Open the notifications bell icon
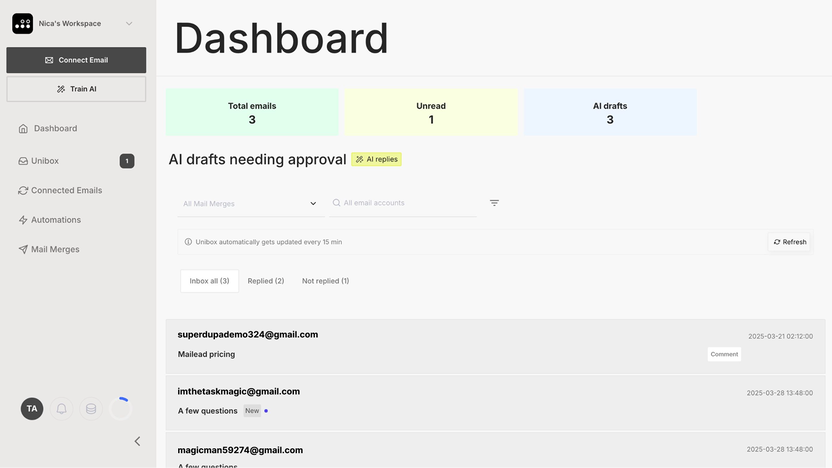Screen dimensions: 832x468 coord(62,409)
